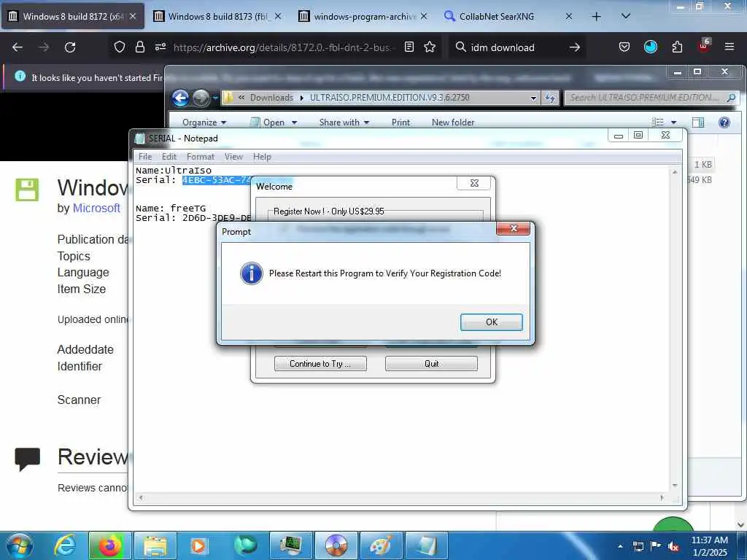This screenshot has height=560, width=747.
Task: Open the Share with dropdown
Action: pos(344,122)
